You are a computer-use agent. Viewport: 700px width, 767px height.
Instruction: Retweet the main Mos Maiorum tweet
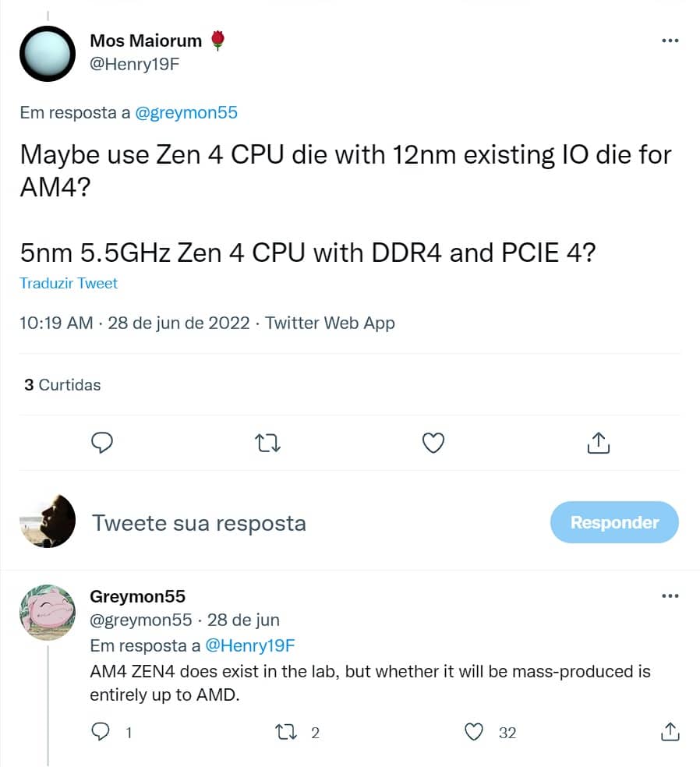coord(267,444)
